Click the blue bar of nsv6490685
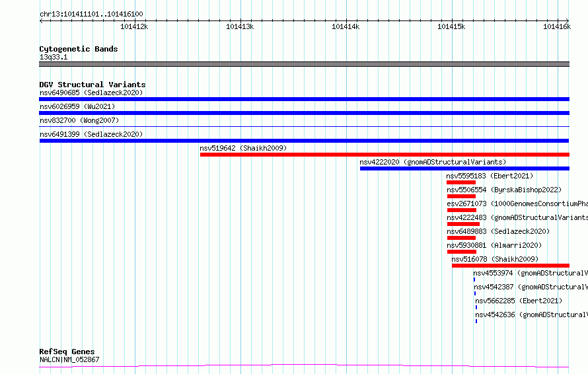Image resolution: width=588 pixels, height=374 pixels. pyautogui.click(x=304, y=99)
